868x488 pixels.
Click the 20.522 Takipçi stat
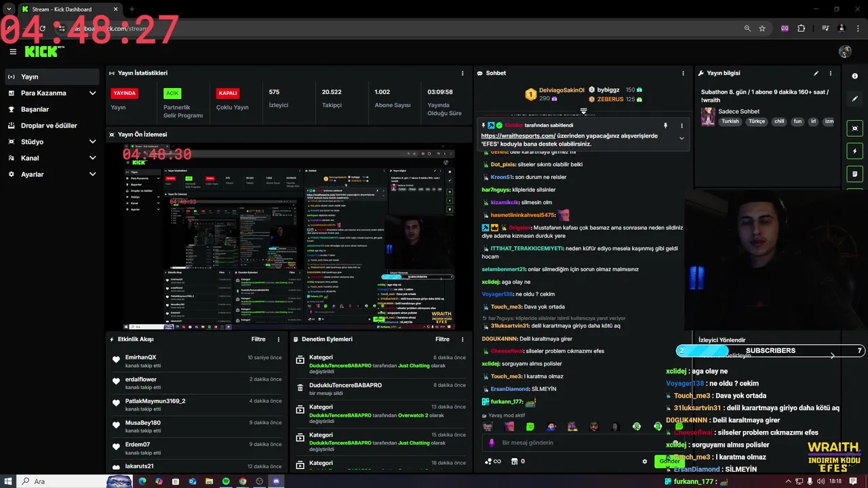tap(332, 98)
